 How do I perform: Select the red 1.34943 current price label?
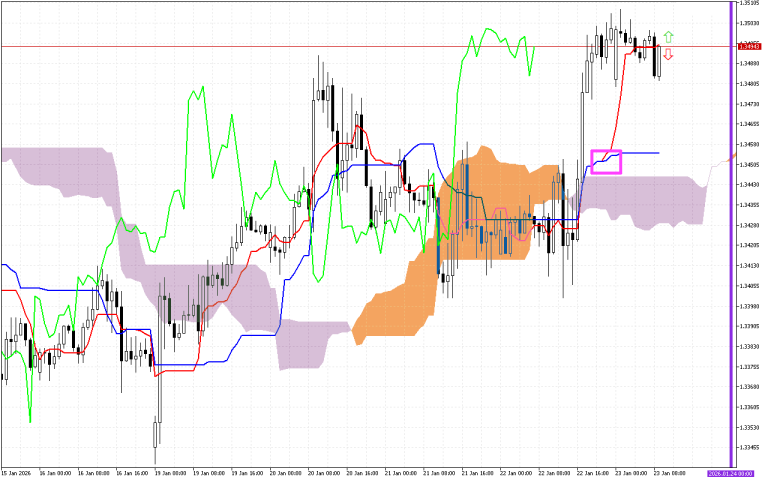point(750,47)
